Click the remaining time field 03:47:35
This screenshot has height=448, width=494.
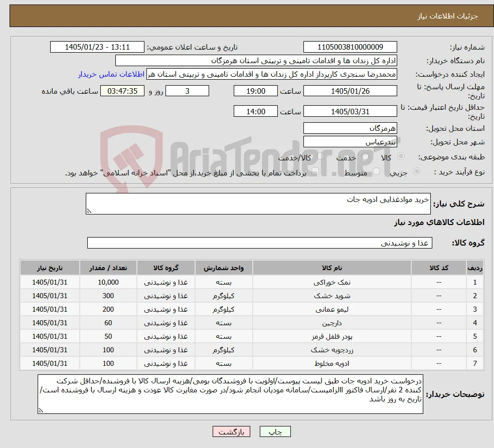coord(122,91)
